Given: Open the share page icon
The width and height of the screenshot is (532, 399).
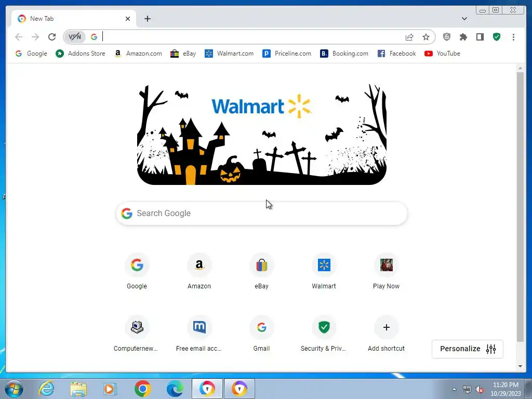Looking at the screenshot, I should [409, 37].
